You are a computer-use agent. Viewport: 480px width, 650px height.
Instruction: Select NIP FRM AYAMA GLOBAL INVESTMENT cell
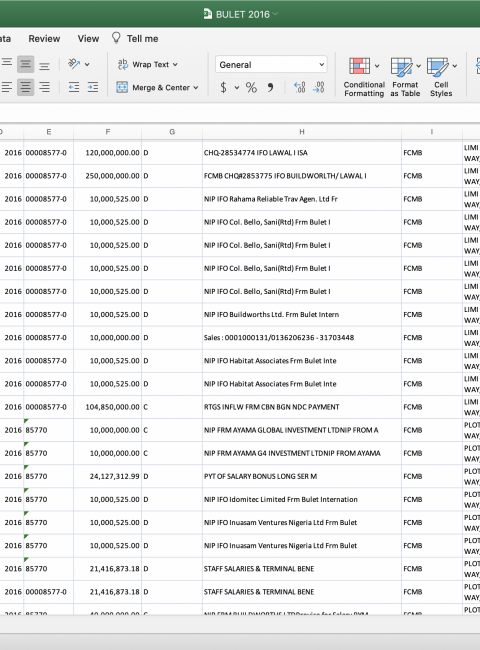click(302, 430)
